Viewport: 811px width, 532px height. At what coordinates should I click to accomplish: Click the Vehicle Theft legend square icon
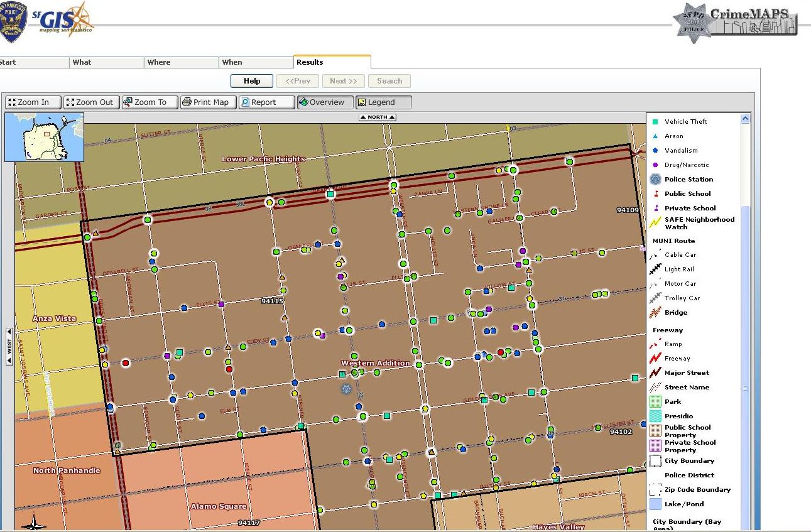click(655, 122)
